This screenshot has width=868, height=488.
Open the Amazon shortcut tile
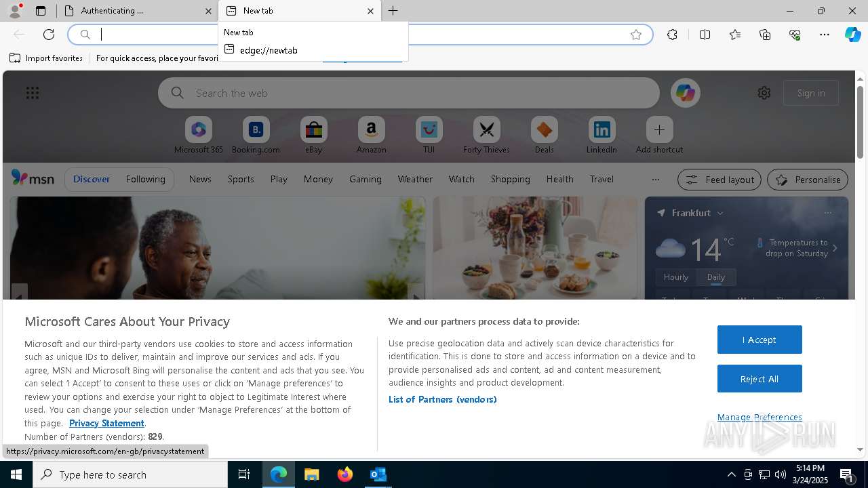371,136
